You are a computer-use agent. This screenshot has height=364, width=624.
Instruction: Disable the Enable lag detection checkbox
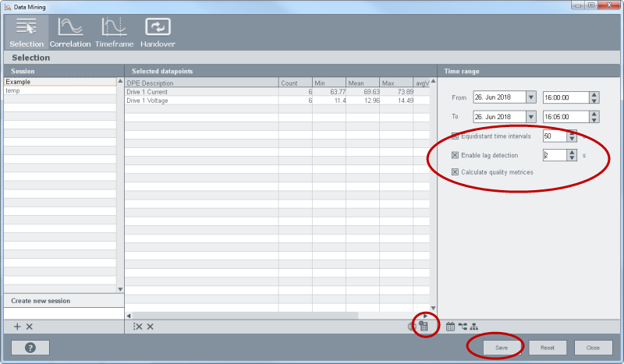coord(456,155)
